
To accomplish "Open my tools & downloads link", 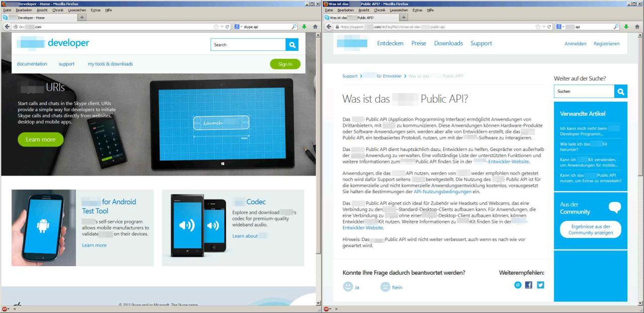I will tap(110, 64).
